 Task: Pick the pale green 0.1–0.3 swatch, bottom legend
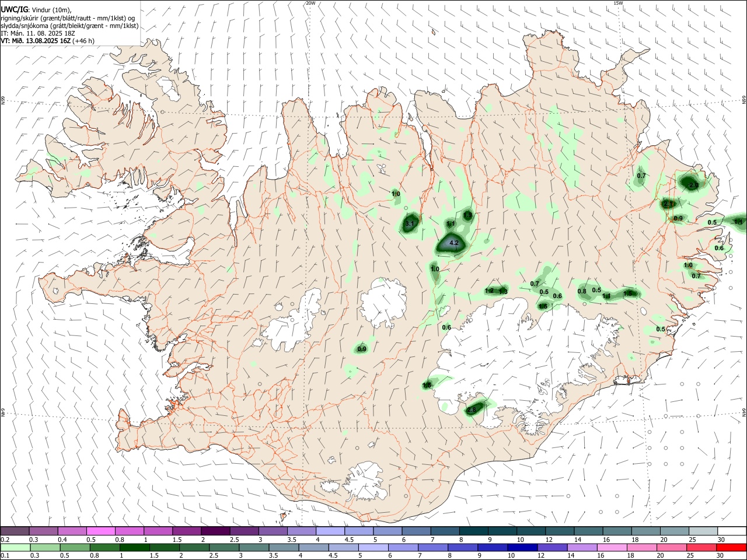click(x=15, y=547)
